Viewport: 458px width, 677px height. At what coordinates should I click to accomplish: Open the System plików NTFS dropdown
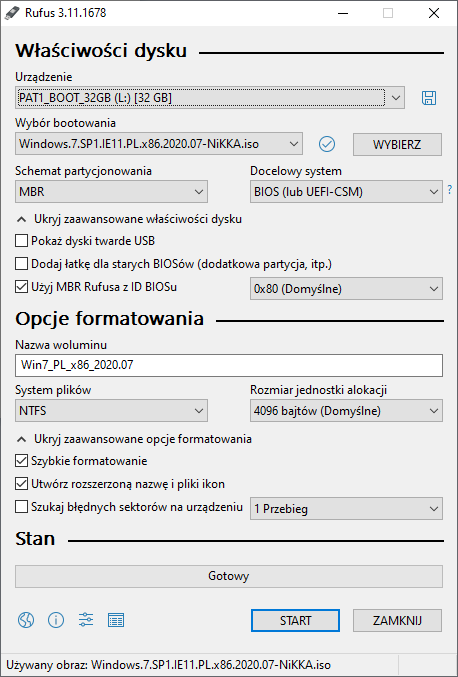(111, 411)
